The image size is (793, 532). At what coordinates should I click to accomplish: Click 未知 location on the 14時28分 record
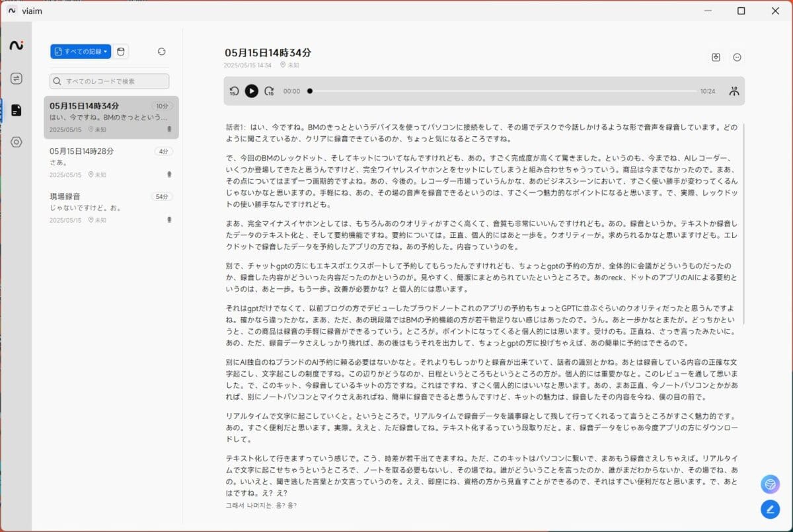(x=96, y=175)
